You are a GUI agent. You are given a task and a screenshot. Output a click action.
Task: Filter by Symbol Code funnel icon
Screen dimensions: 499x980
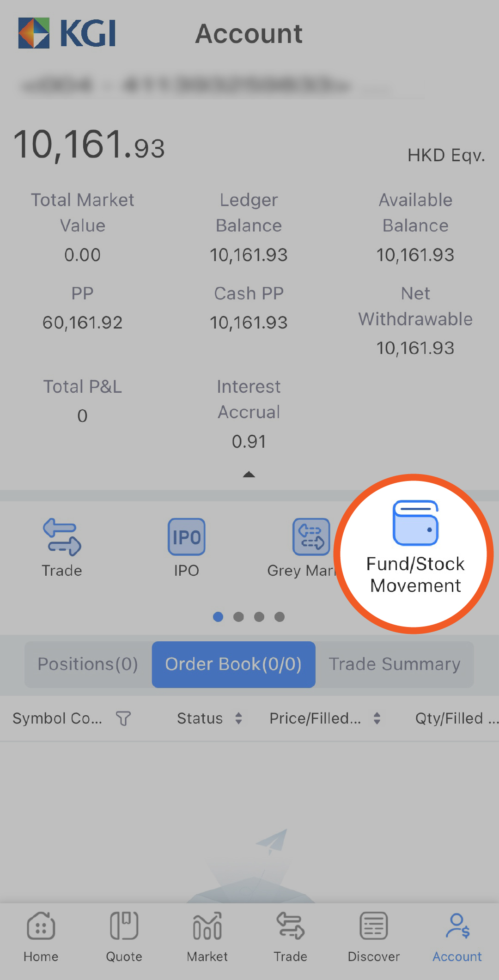123,718
